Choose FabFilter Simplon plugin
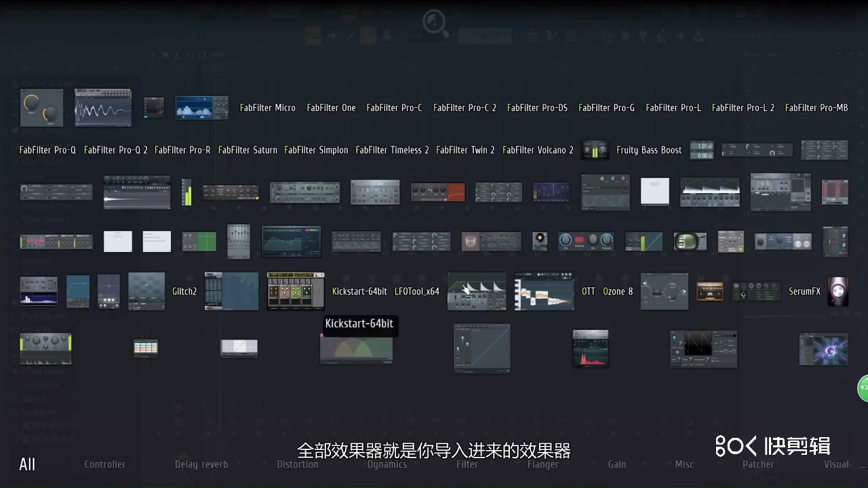The image size is (868, 488). point(317,150)
